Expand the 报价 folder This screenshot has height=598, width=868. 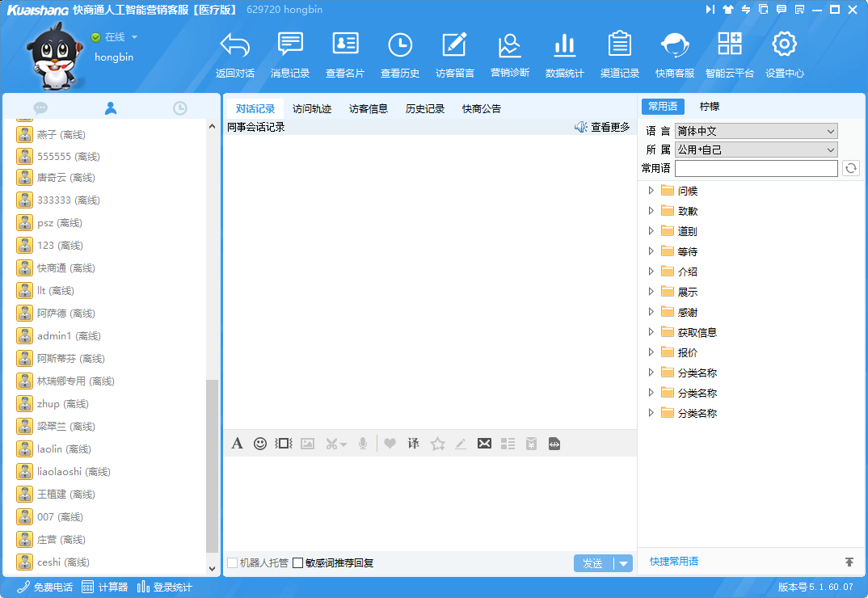pyautogui.click(x=651, y=352)
